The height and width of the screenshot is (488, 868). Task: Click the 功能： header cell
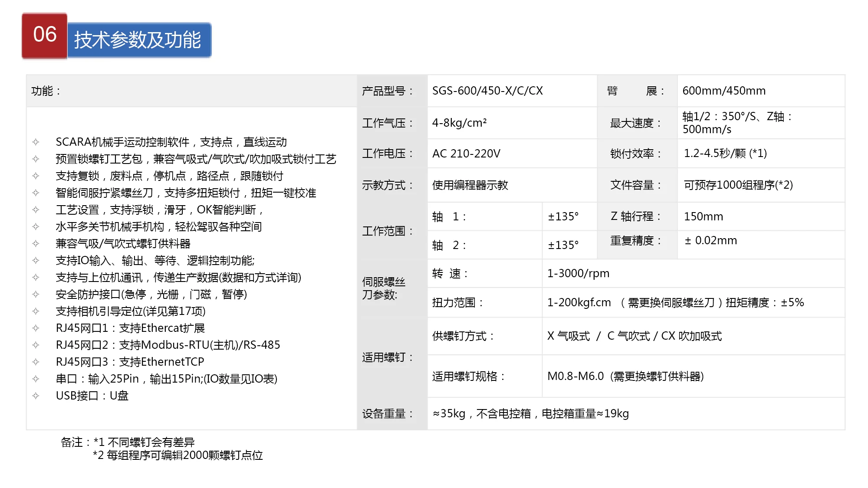click(191, 91)
